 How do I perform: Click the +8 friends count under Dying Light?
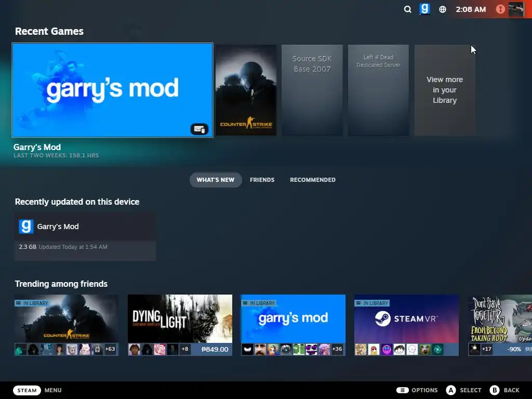coord(185,349)
